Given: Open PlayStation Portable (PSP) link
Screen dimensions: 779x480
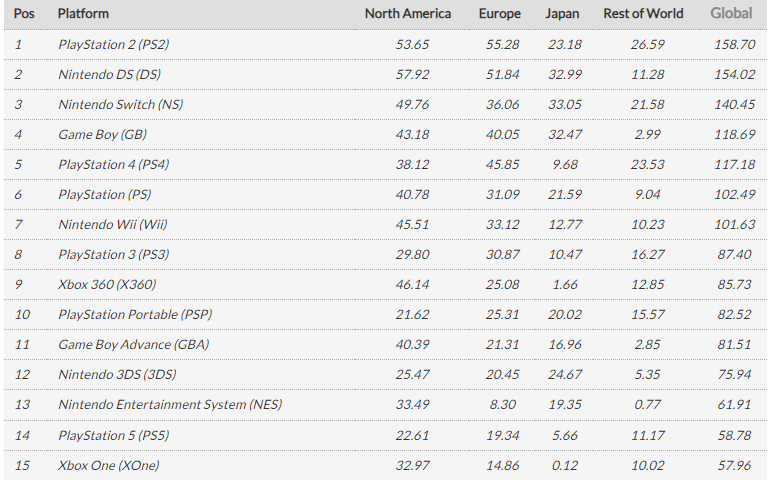Looking at the screenshot, I should tap(135, 314).
